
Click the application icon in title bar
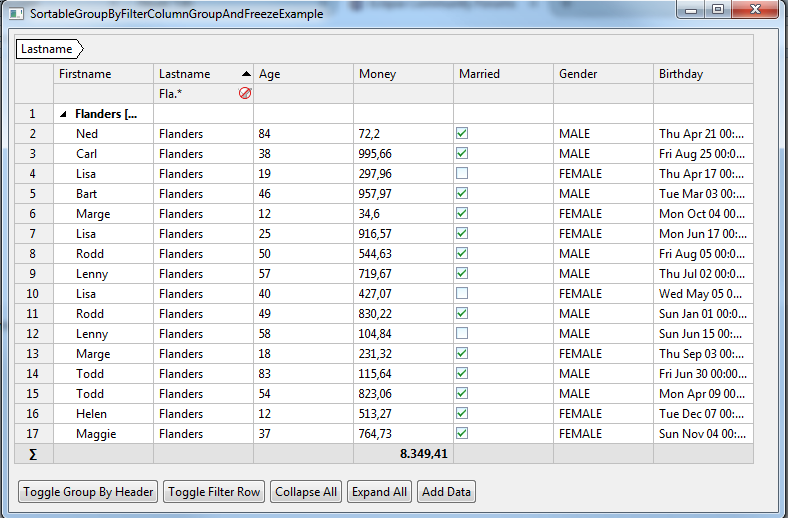point(16,14)
